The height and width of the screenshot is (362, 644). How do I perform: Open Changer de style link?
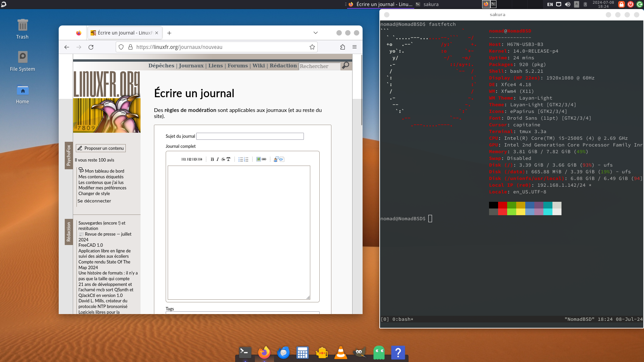click(94, 193)
